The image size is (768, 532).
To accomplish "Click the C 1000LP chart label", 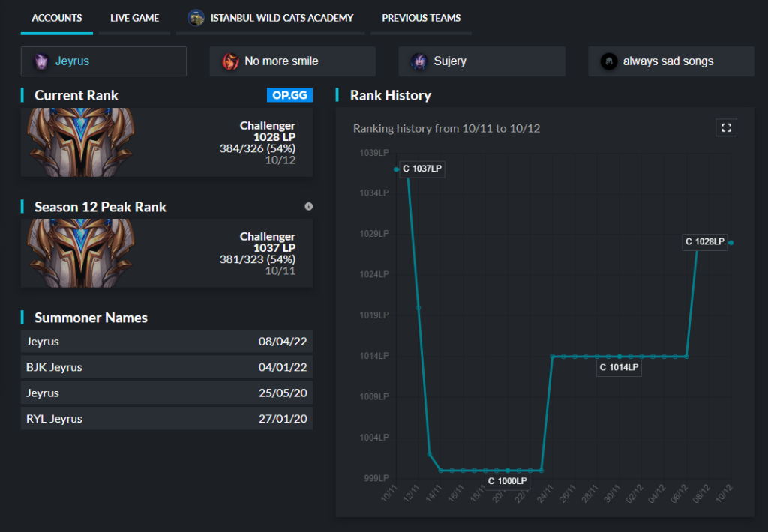I will tap(508, 481).
